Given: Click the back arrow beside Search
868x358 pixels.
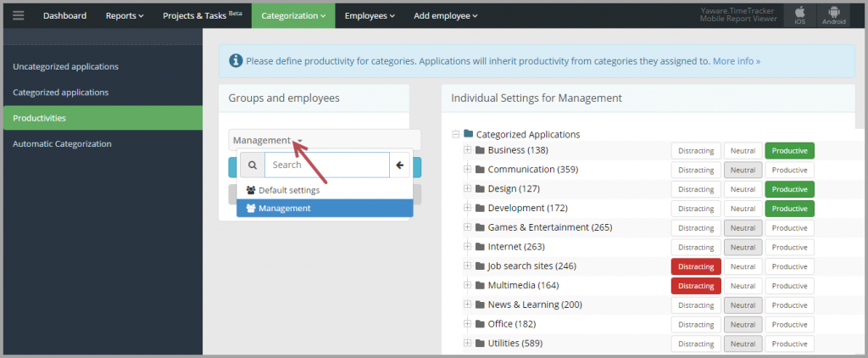Looking at the screenshot, I should click(x=400, y=165).
